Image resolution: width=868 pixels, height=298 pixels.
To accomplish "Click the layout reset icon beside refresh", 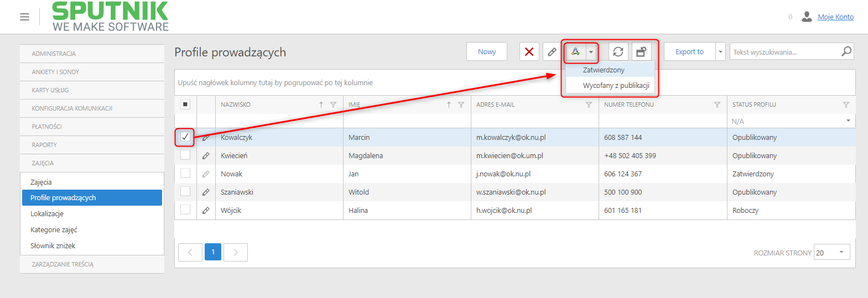I will (x=641, y=52).
